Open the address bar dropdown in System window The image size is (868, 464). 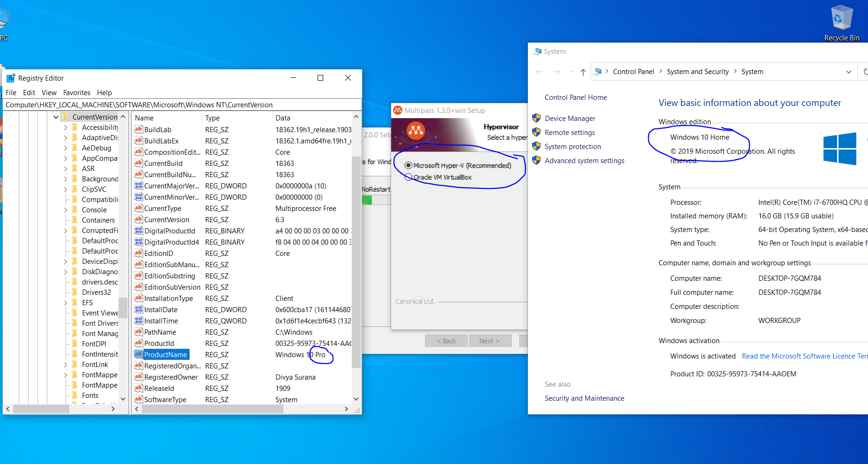tap(849, 71)
